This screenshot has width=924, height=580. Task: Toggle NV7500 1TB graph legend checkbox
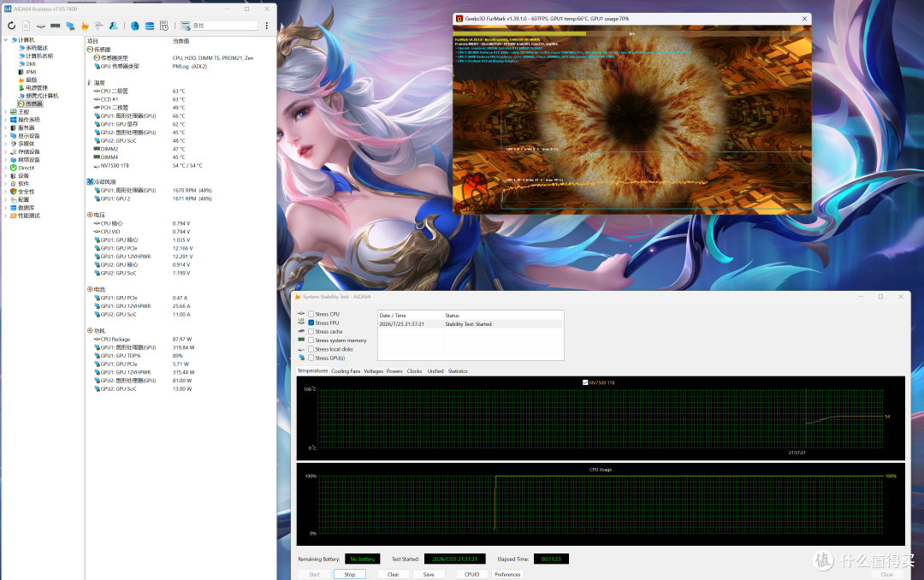585,382
